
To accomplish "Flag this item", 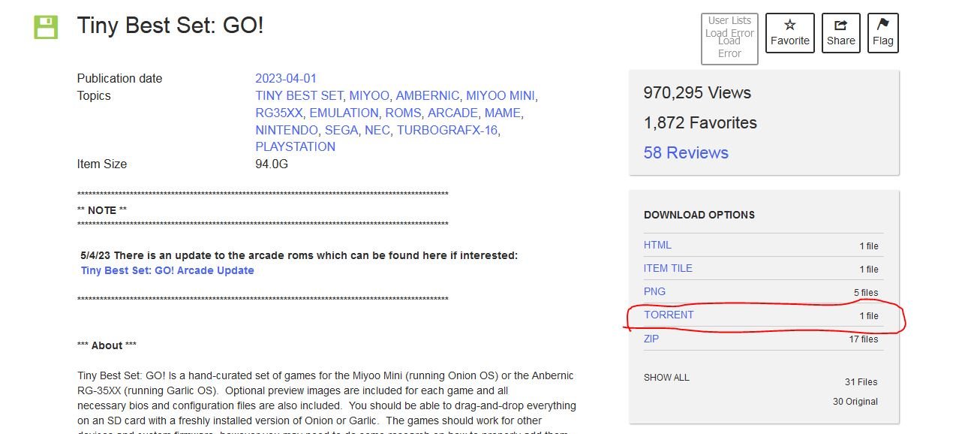I will (x=883, y=33).
